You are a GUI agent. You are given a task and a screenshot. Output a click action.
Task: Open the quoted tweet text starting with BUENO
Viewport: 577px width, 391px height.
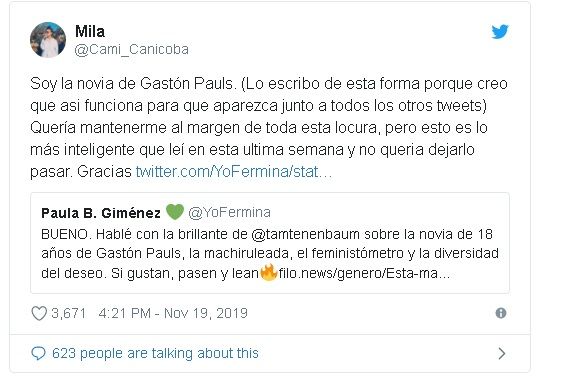pyautogui.click(x=270, y=254)
